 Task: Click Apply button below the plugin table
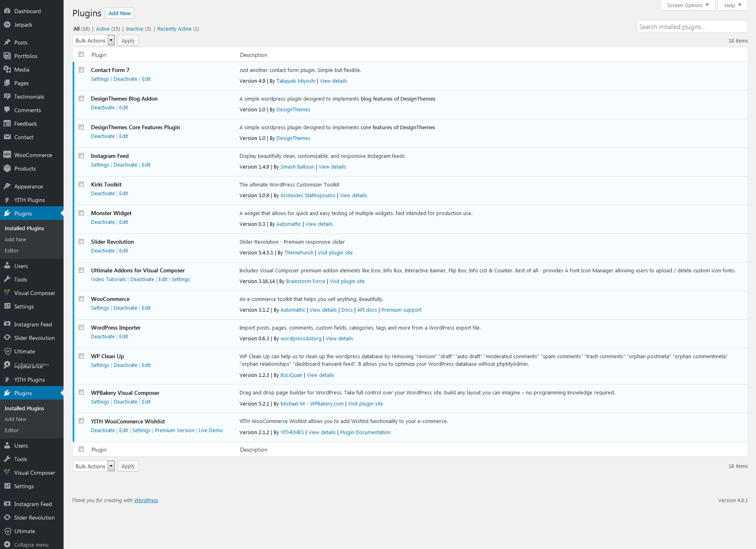coord(128,466)
